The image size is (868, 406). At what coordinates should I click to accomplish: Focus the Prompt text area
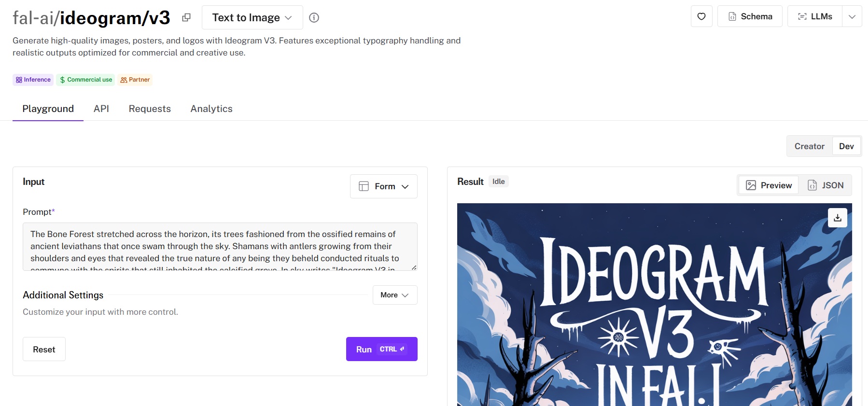click(x=220, y=246)
